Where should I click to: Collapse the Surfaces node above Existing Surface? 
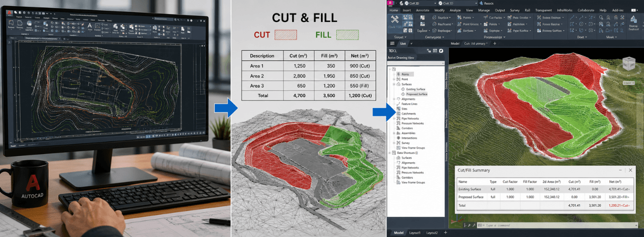pos(394,84)
